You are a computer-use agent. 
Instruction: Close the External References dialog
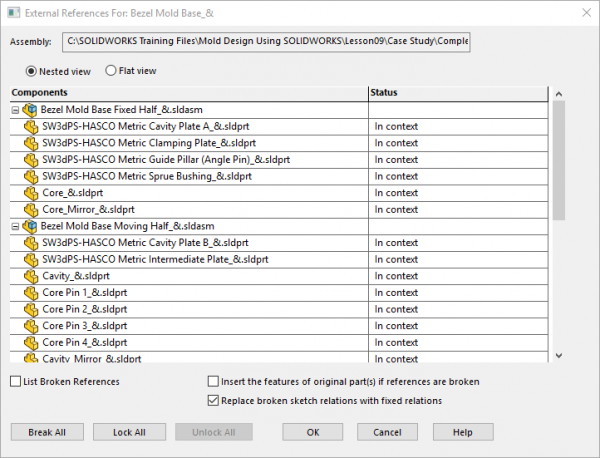click(x=586, y=13)
